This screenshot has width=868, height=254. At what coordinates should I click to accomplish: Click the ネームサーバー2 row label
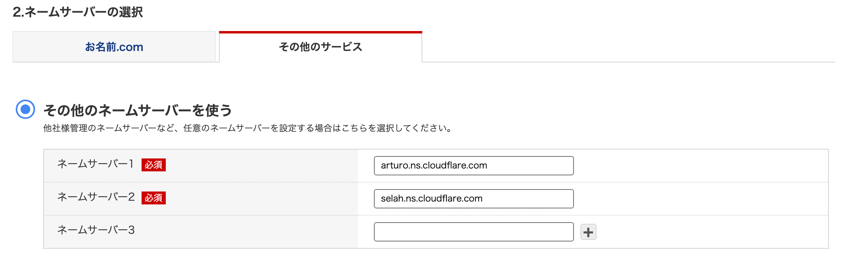pyautogui.click(x=96, y=197)
